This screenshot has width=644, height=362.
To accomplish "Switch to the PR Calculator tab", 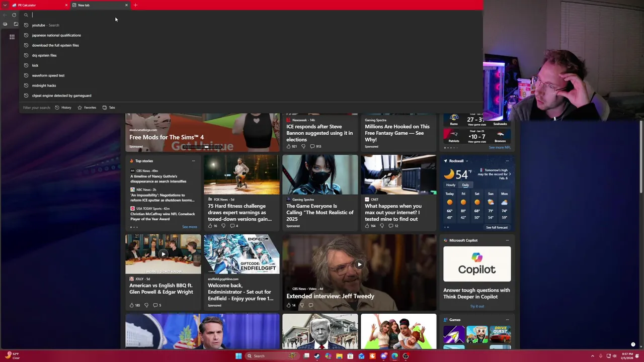I will click(40, 5).
